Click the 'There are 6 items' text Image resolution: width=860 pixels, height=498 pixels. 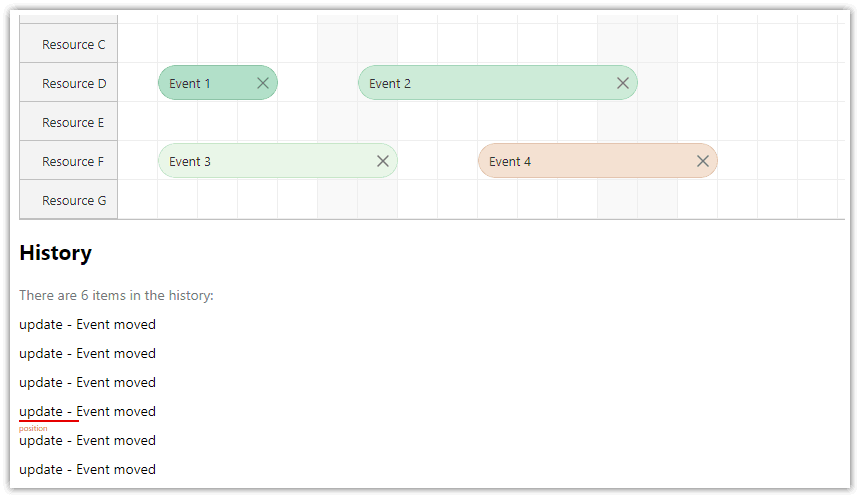pos(116,296)
